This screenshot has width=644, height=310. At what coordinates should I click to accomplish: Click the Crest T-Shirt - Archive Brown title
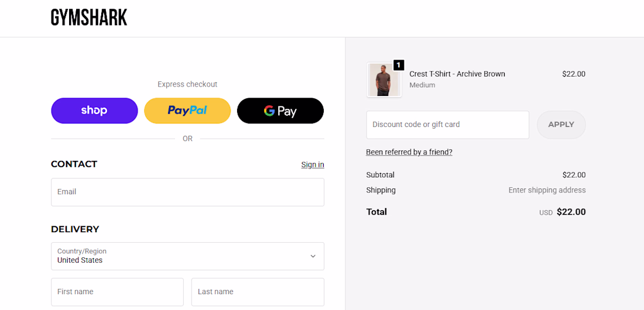coord(457,74)
